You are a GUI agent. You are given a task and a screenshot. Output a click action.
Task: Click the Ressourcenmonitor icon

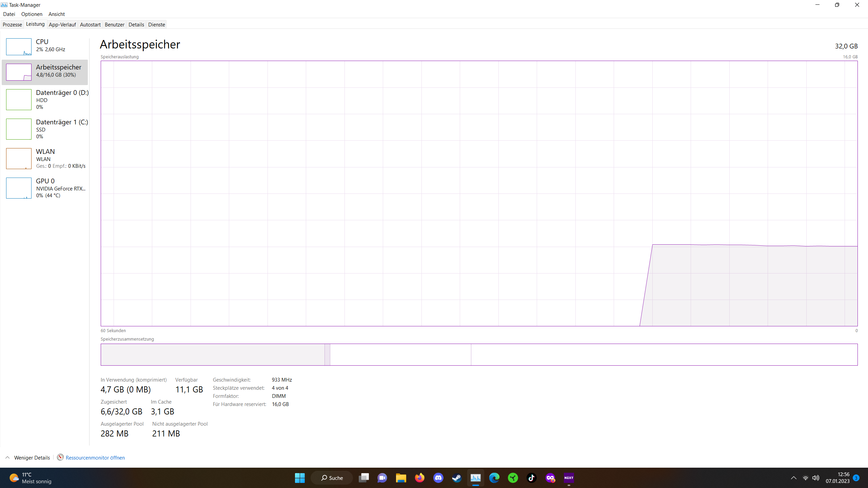(x=60, y=457)
